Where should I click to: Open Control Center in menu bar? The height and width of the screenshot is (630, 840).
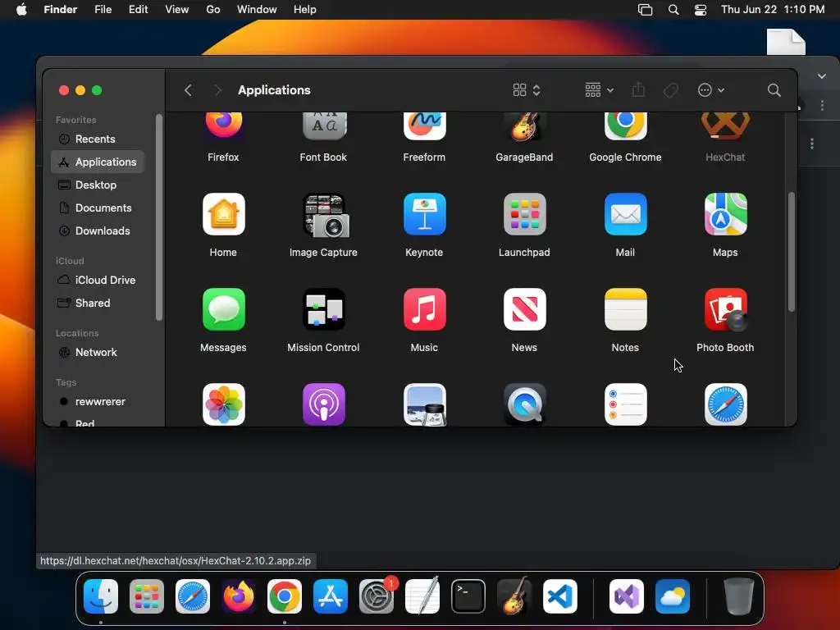[x=701, y=10]
